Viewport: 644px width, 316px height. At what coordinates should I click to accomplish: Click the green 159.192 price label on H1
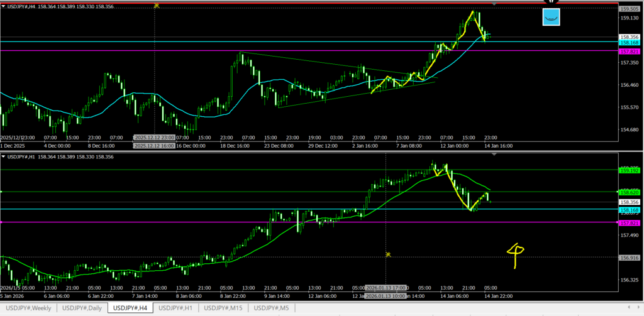click(630, 170)
